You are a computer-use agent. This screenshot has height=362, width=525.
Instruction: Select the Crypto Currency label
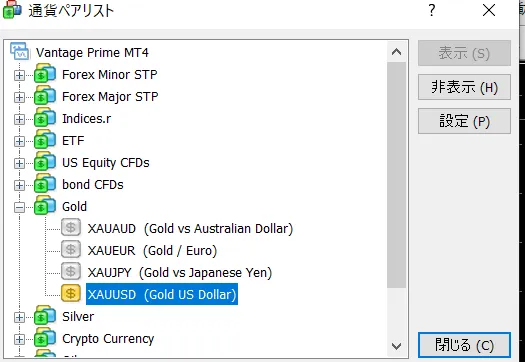pyautogui.click(x=108, y=339)
